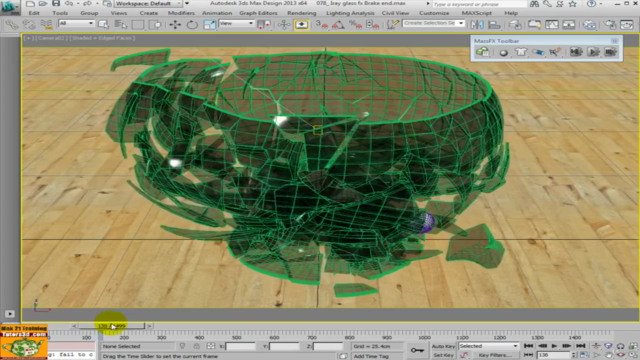The height and width of the screenshot is (360, 640).
Task: Step the MassFX simulation one frame
Action: [x=611, y=52]
